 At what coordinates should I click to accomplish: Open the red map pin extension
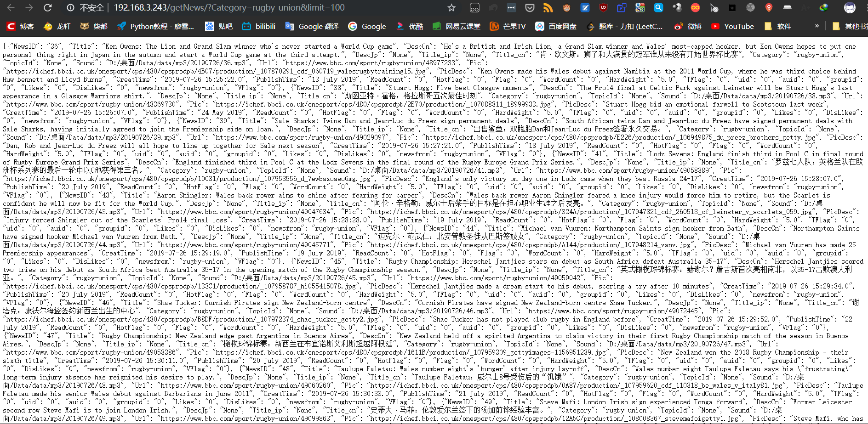[x=769, y=8]
